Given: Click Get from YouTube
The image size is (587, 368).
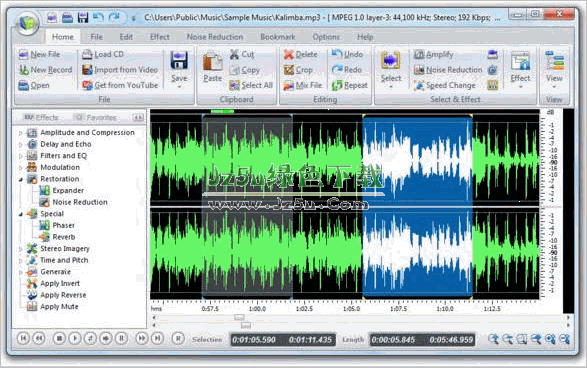Looking at the screenshot, I should tap(120, 85).
